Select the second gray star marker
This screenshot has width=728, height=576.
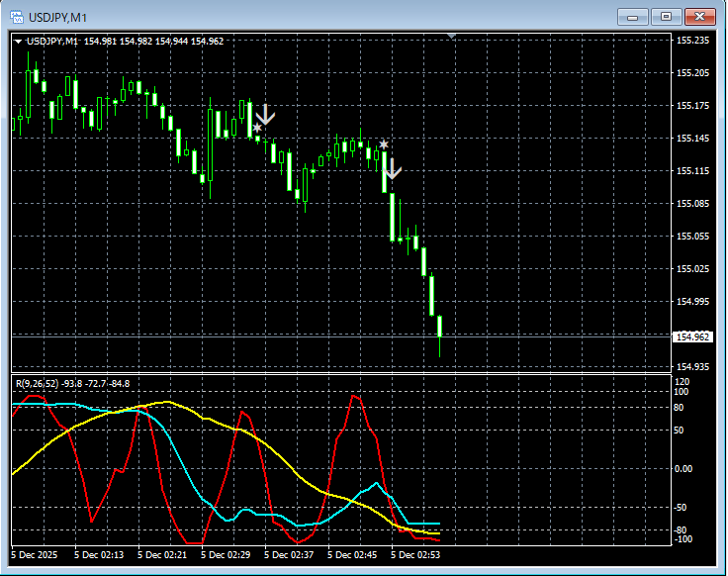click(384, 145)
